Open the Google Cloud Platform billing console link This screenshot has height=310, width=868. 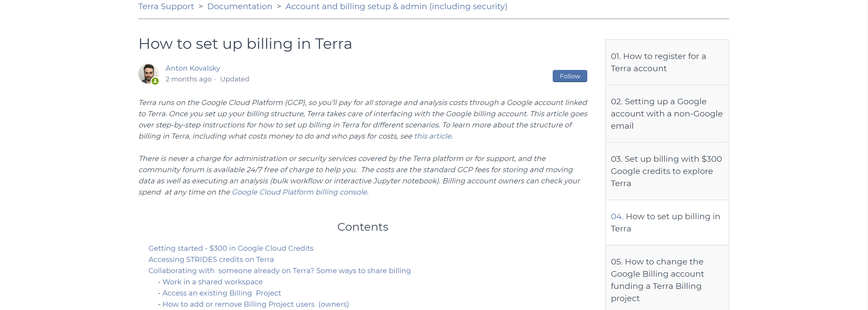point(299,192)
